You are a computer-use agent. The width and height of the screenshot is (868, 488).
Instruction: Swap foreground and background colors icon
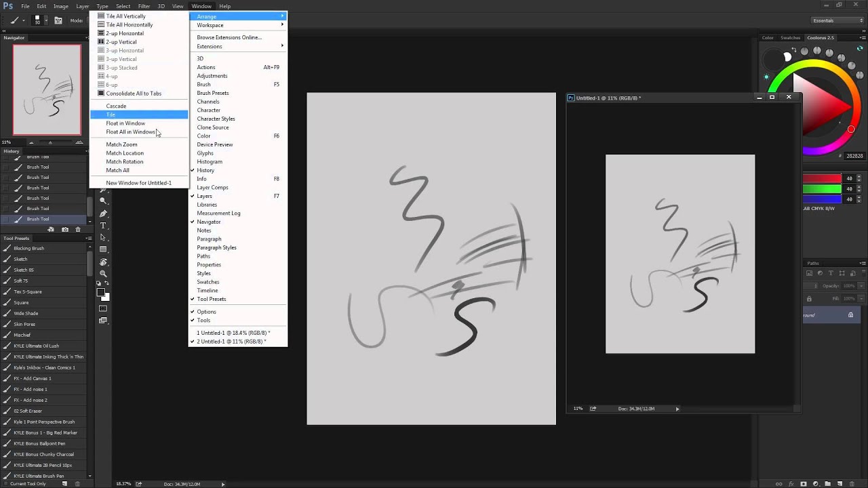(x=107, y=283)
